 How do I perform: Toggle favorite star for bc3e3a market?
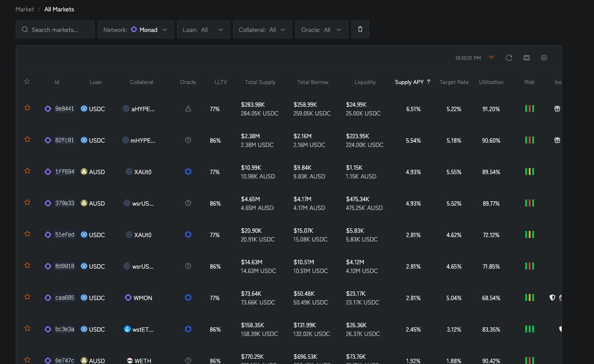tap(27, 329)
